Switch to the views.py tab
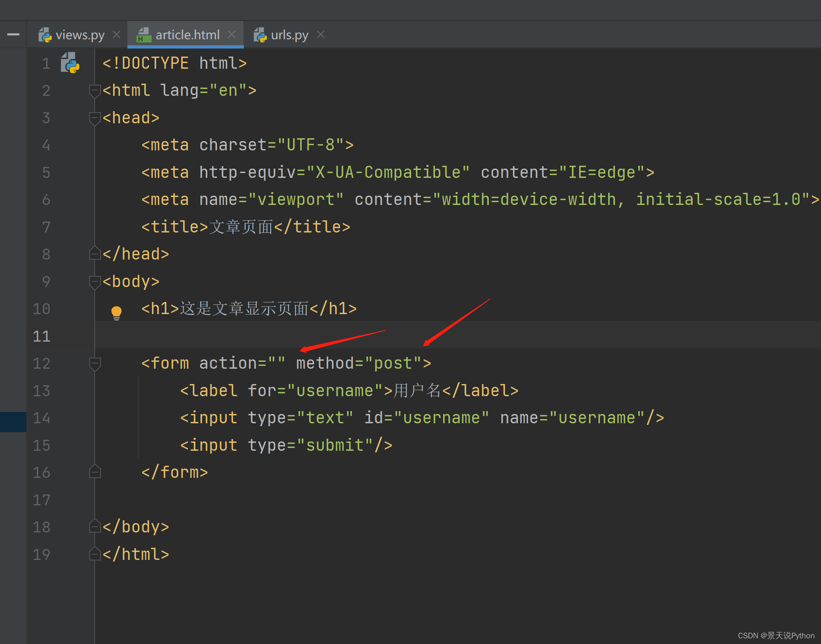The width and height of the screenshot is (821, 644). (79, 35)
